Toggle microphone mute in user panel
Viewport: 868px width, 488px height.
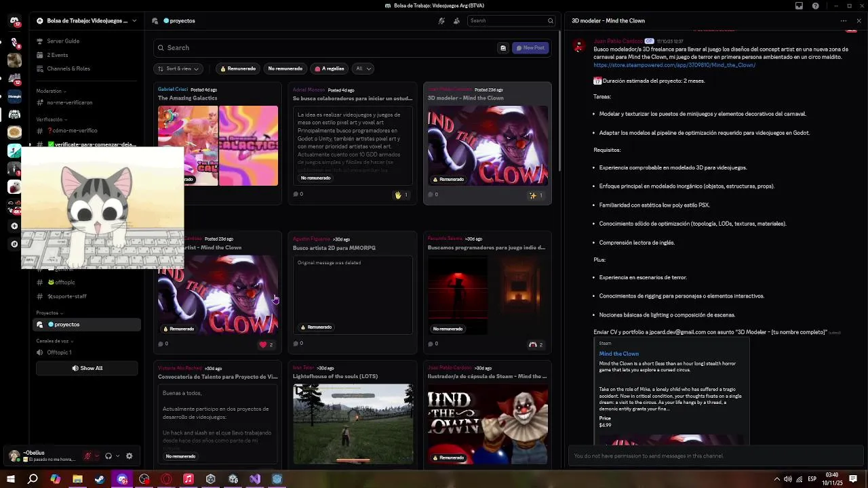tap(87, 456)
